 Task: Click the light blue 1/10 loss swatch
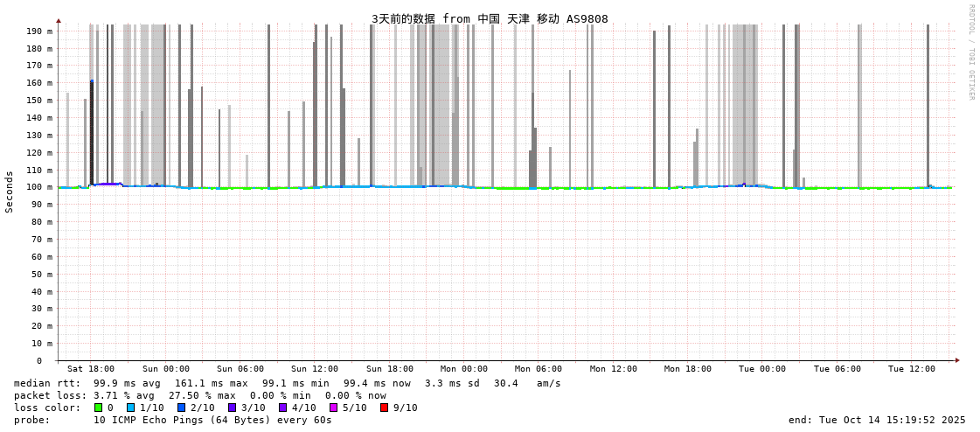tap(131, 408)
